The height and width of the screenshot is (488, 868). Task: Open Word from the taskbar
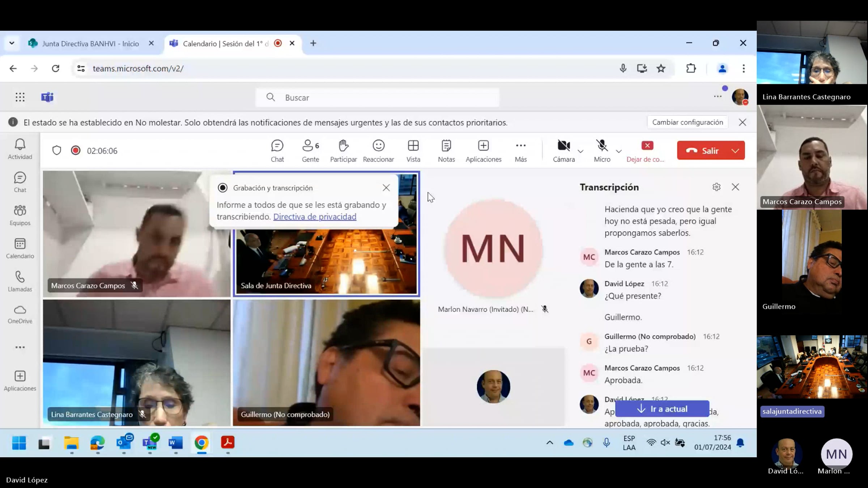click(x=176, y=443)
